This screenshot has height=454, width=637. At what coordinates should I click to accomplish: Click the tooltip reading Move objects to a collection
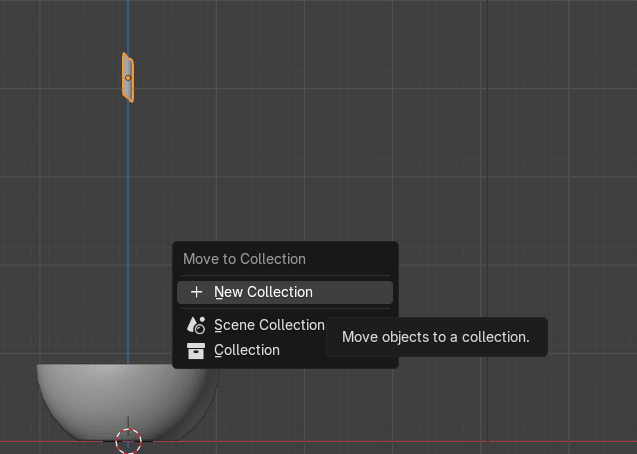[x=435, y=337]
